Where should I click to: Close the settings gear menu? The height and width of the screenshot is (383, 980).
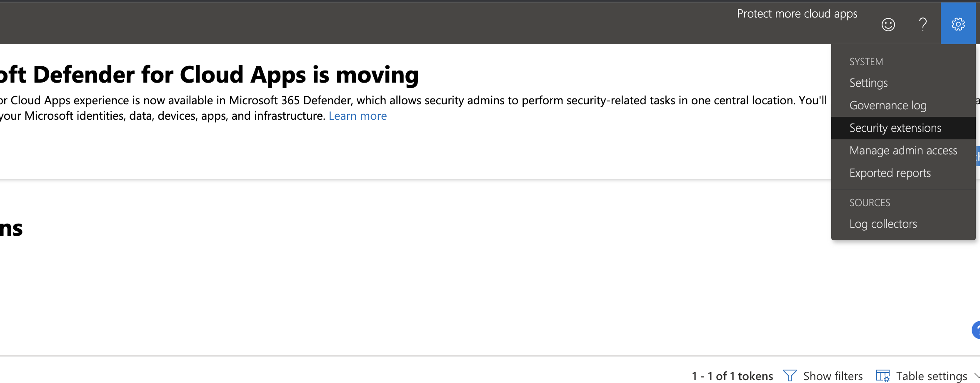pos(958,24)
